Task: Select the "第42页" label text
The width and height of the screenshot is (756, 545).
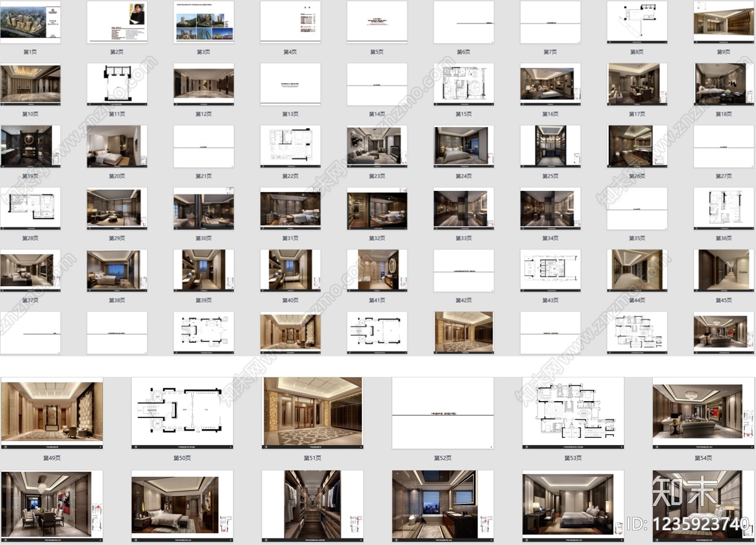Action: [463, 301]
